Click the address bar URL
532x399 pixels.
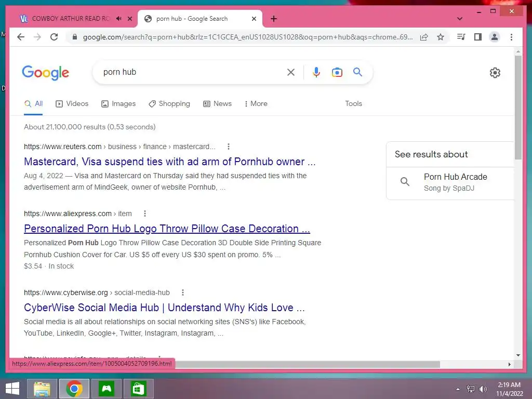pyautogui.click(x=248, y=37)
